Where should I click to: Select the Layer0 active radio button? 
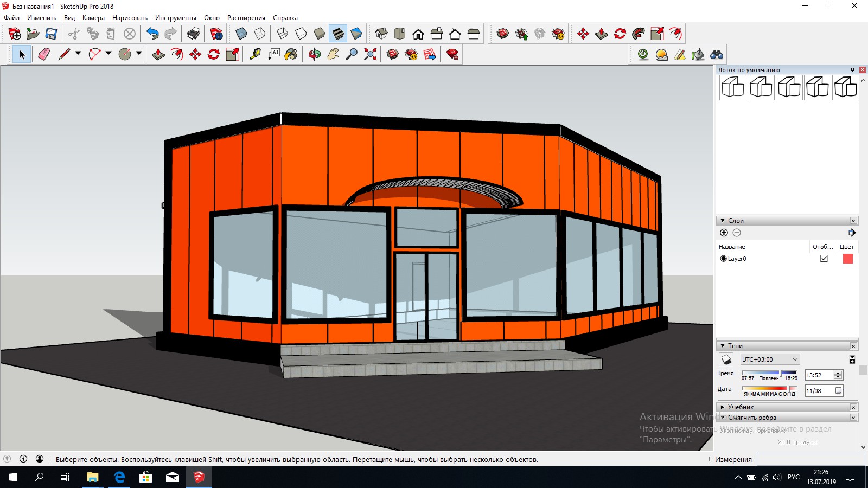coord(723,259)
